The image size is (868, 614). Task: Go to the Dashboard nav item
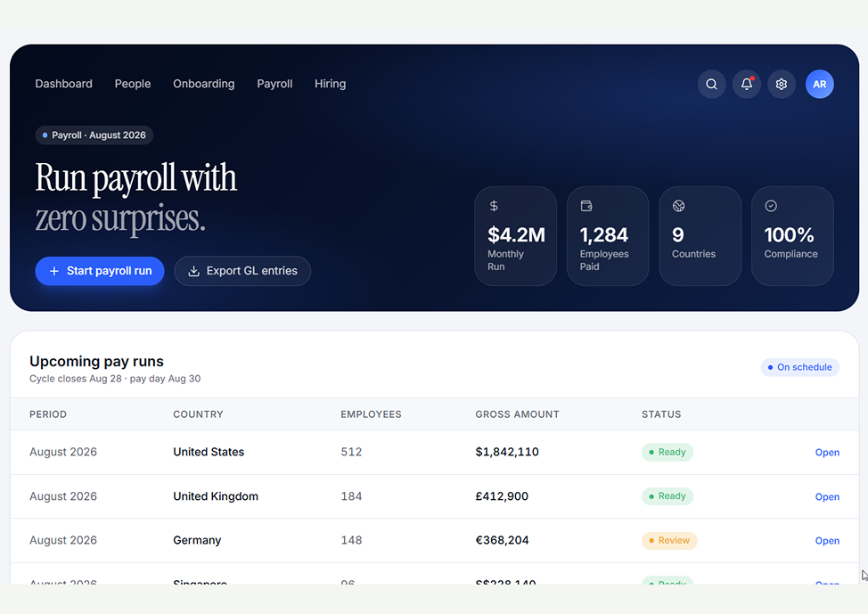tap(63, 84)
